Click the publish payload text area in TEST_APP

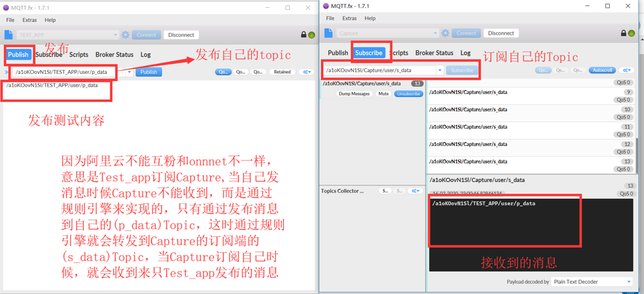pyautogui.click(x=158, y=185)
